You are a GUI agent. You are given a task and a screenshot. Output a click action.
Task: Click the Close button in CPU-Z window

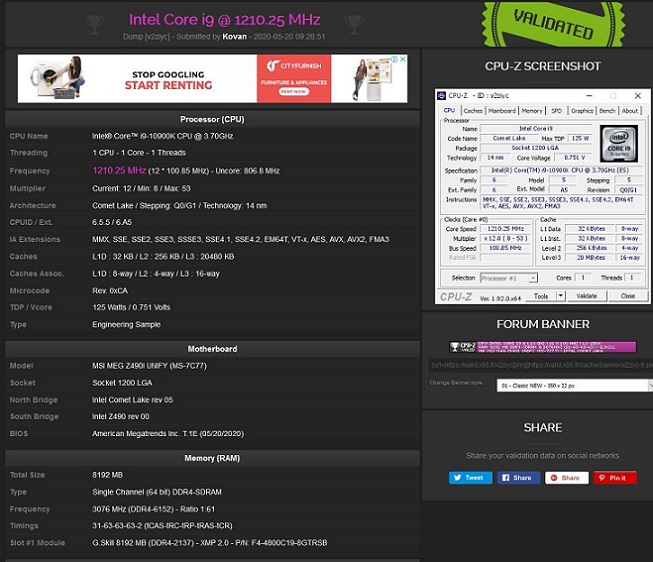coord(628,296)
